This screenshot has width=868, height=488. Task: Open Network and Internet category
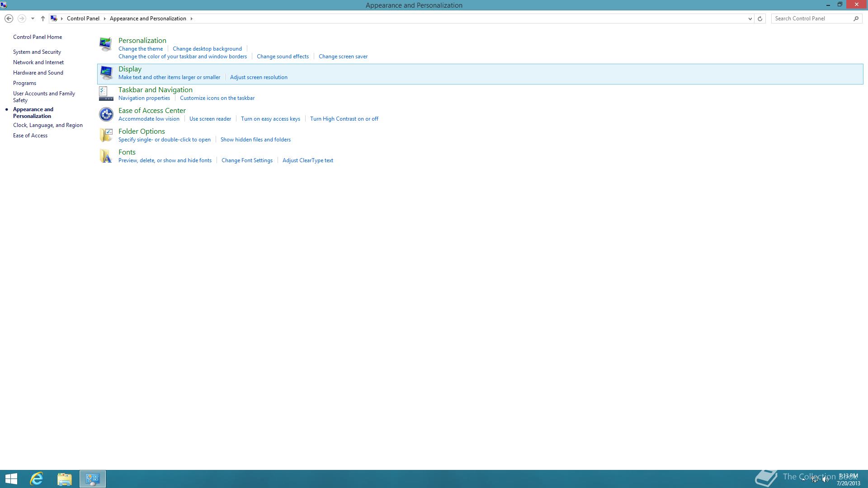pyautogui.click(x=38, y=62)
